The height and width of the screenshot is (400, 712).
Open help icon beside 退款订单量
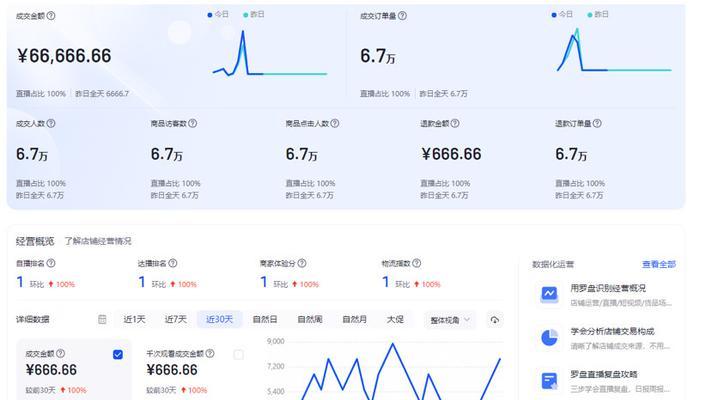(597, 123)
